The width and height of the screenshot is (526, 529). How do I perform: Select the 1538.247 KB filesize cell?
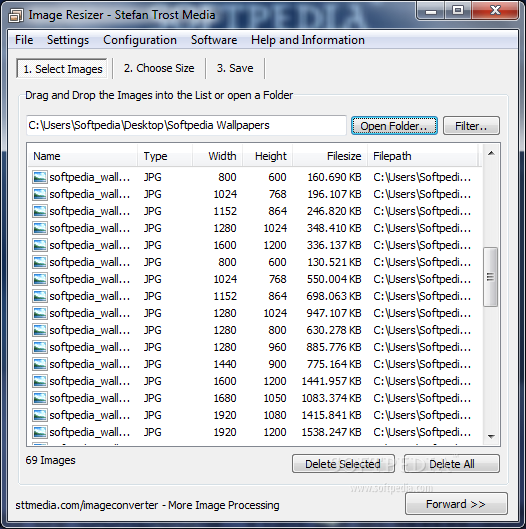[x=331, y=432]
